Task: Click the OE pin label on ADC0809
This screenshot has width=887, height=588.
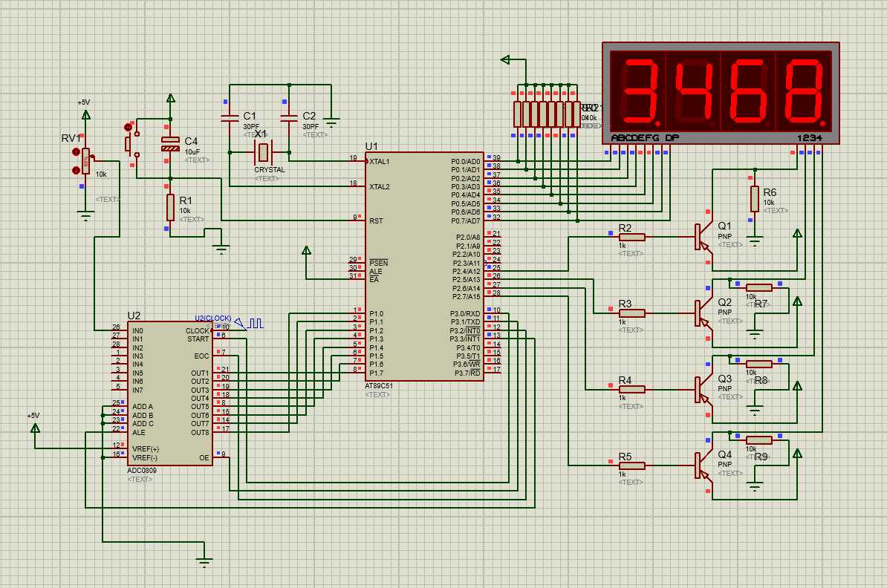Action: (x=204, y=458)
